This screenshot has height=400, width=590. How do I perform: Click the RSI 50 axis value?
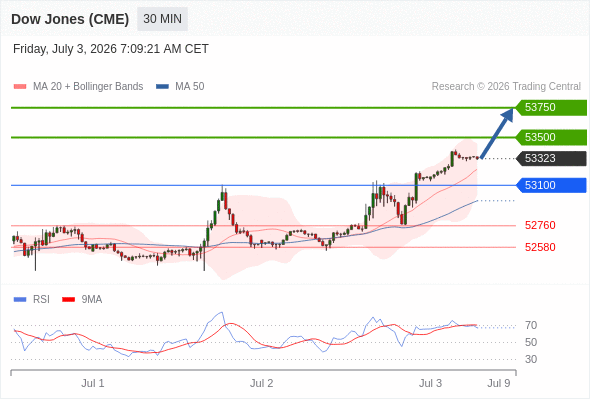(x=531, y=342)
